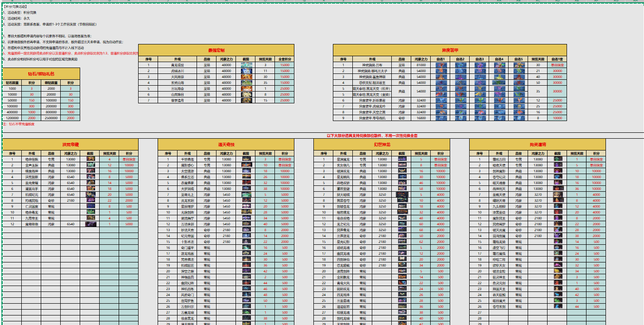Click the 异度装甲.零号战机 name cell
644x325 pixels.
(372, 118)
